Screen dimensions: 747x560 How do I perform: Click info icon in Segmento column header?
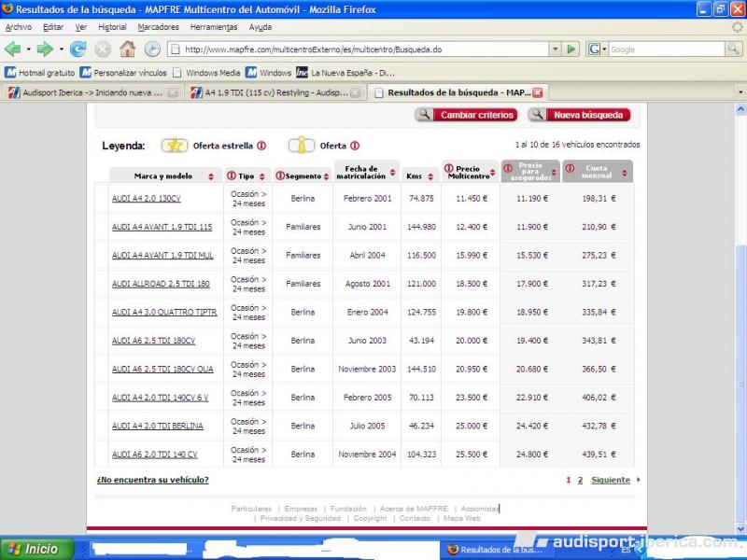click(280, 175)
